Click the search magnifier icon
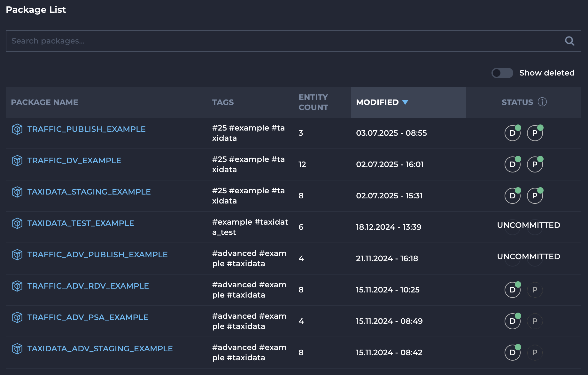Image resolution: width=588 pixels, height=375 pixels. pyautogui.click(x=569, y=41)
